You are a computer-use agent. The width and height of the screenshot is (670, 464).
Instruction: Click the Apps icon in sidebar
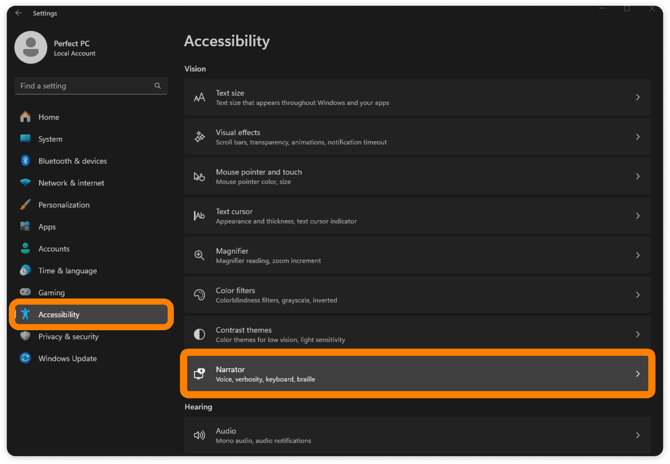(25, 226)
